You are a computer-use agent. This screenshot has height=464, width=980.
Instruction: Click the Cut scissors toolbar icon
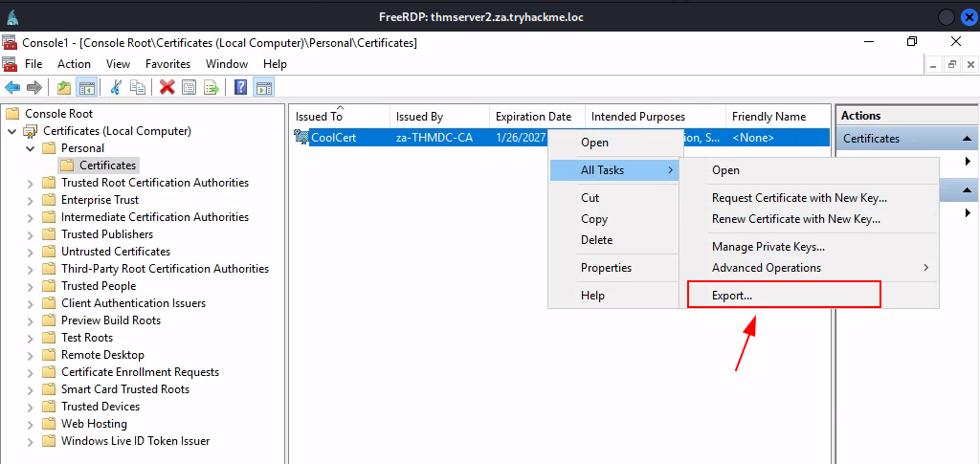tap(116, 87)
